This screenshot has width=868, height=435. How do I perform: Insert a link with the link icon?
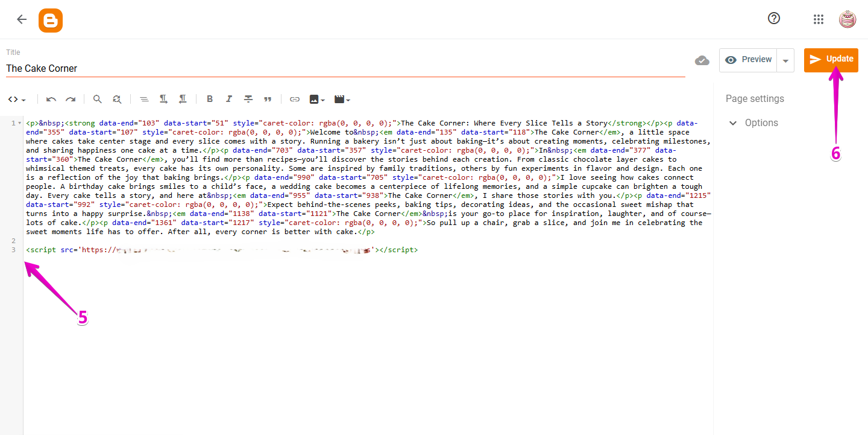point(295,99)
